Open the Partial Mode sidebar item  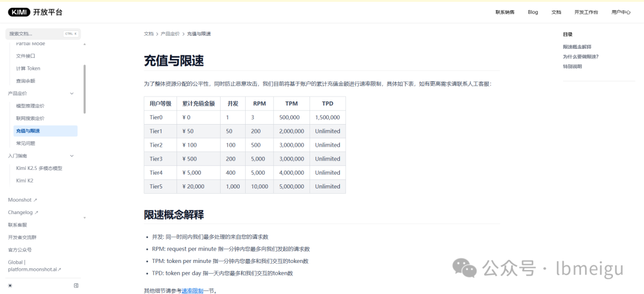(30, 44)
